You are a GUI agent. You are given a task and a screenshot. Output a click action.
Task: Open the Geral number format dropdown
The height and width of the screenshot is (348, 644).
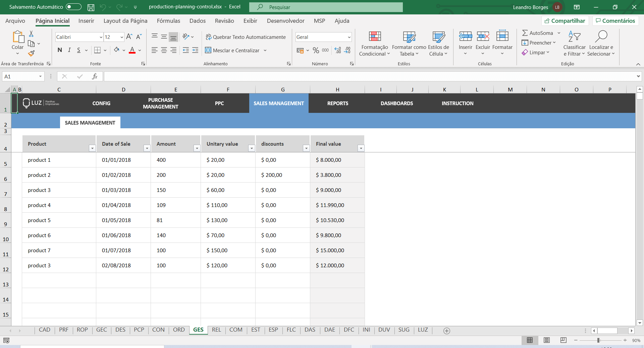pyautogui.click(x=349, y=37)
